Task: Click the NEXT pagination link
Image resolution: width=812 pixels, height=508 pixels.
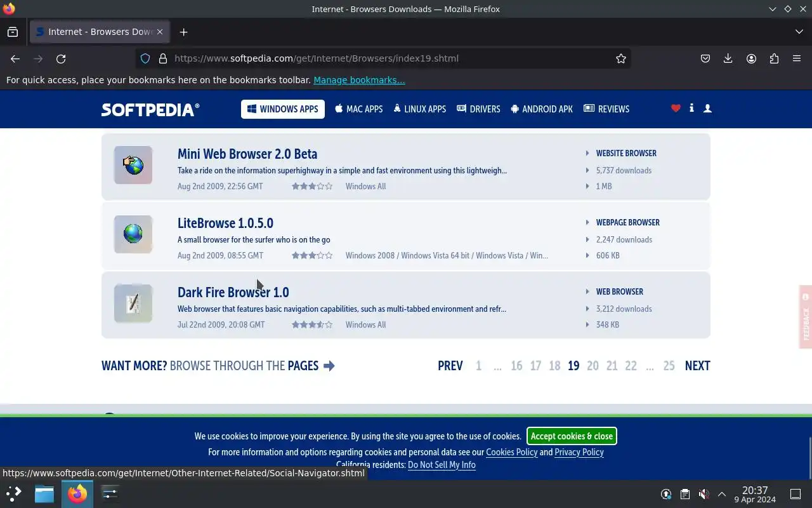Action: 697,366
